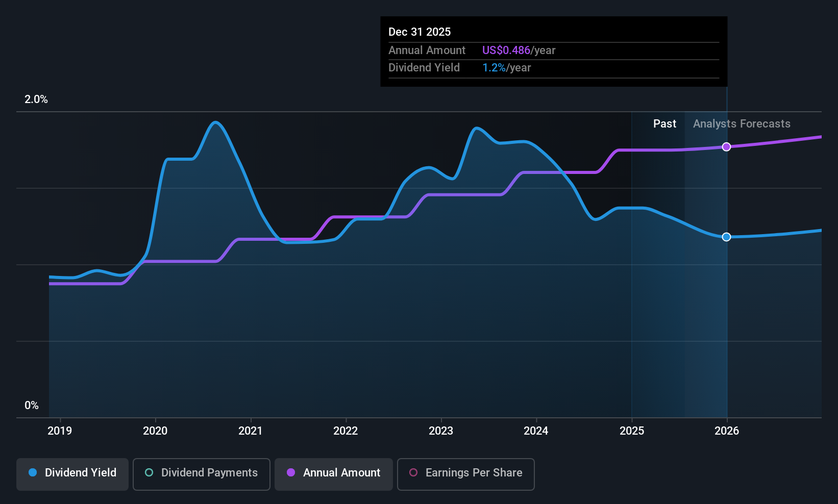
Task: Click the blue dot icon in Dividend Yield legend
Action: tap(33, 473)
